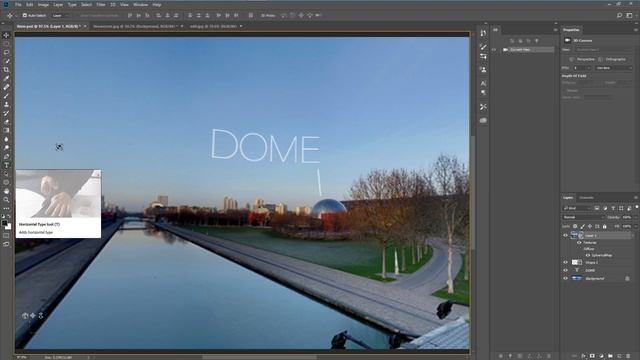Click the orbit 3D camera icon on canvas
640x360 pixels.
[25, 316]
